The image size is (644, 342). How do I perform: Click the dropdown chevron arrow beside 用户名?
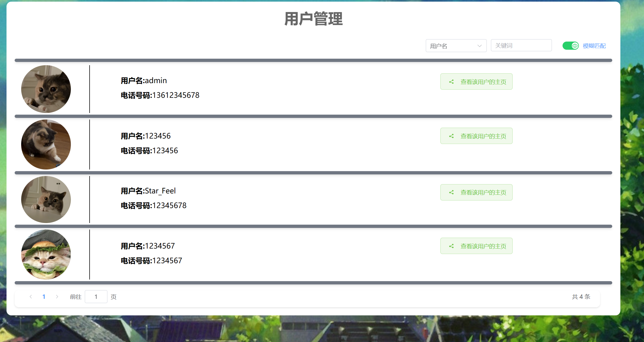[x=479, y=46]
